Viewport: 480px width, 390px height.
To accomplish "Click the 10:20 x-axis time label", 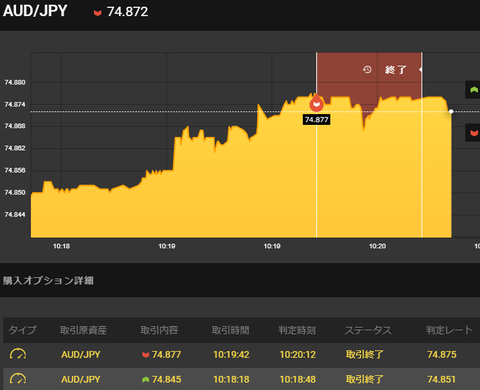I will click(377, 246).
